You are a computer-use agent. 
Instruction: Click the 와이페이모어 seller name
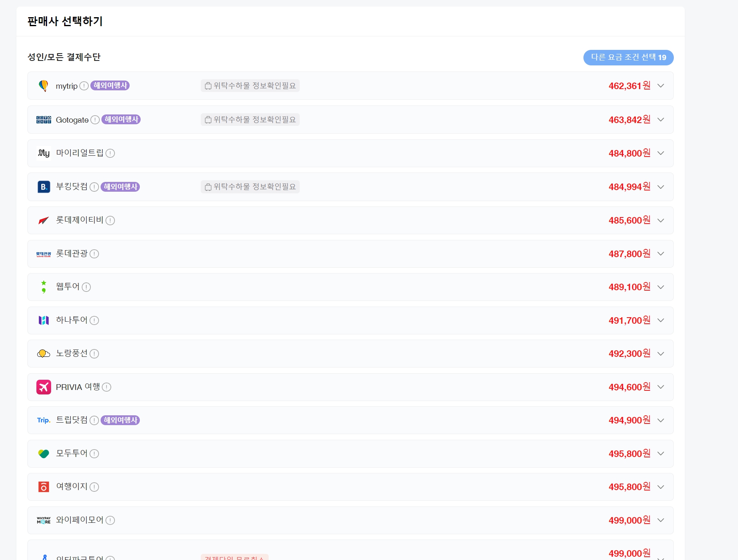(x=80, y=520)
